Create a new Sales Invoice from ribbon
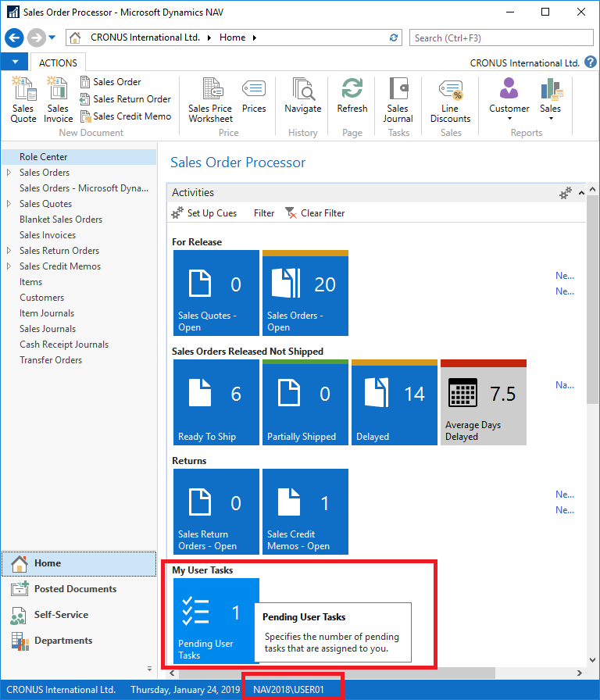Screen dimensions: 600x700 click(x=58, y=100)
